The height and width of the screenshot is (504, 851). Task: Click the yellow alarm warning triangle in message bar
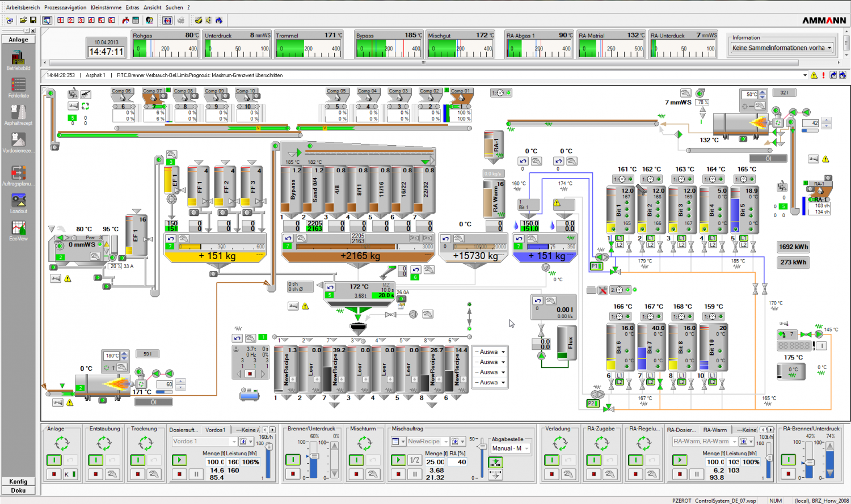coord(814,75)
